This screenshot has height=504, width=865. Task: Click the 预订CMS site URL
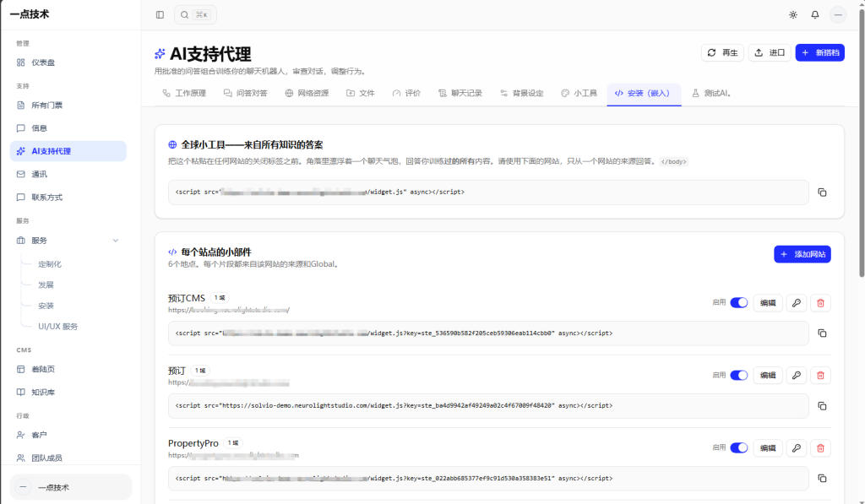click(x=229, y=310)
